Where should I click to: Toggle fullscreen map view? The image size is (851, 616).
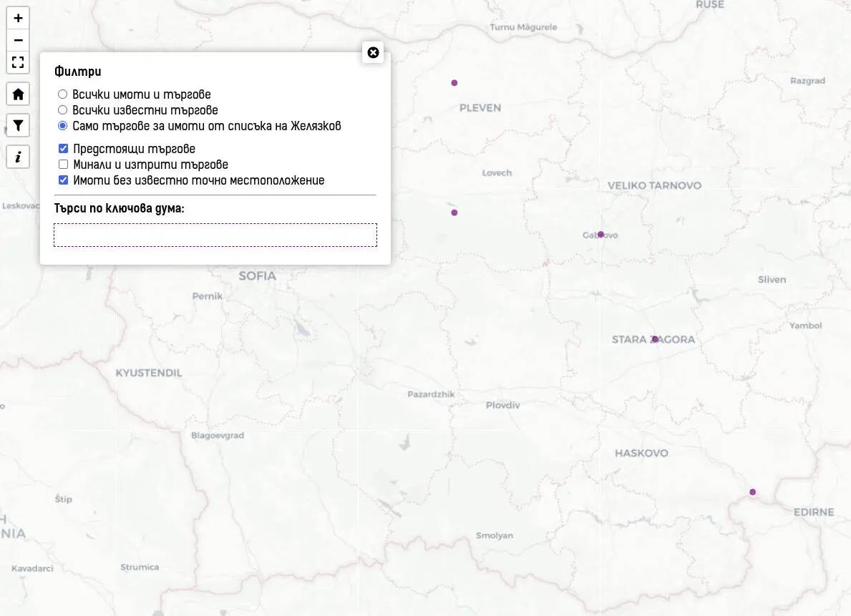pyautogui.click(x=18, y=62)
